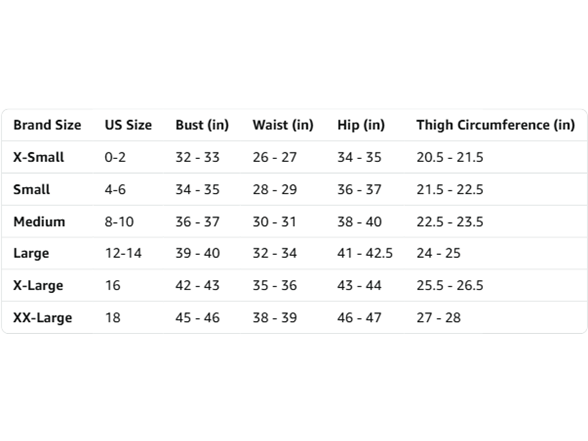Select the Medium brand size label

point(39,222)
